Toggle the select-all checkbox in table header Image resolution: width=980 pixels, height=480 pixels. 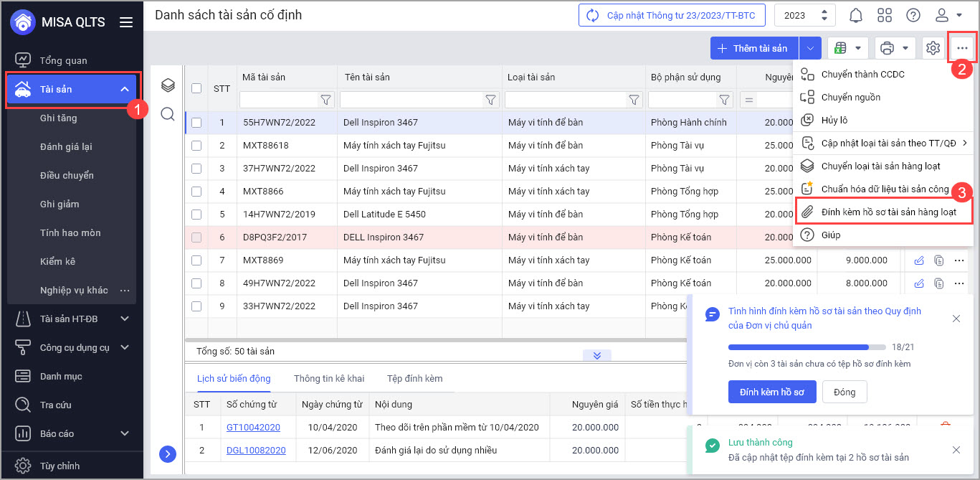[196, 88]
